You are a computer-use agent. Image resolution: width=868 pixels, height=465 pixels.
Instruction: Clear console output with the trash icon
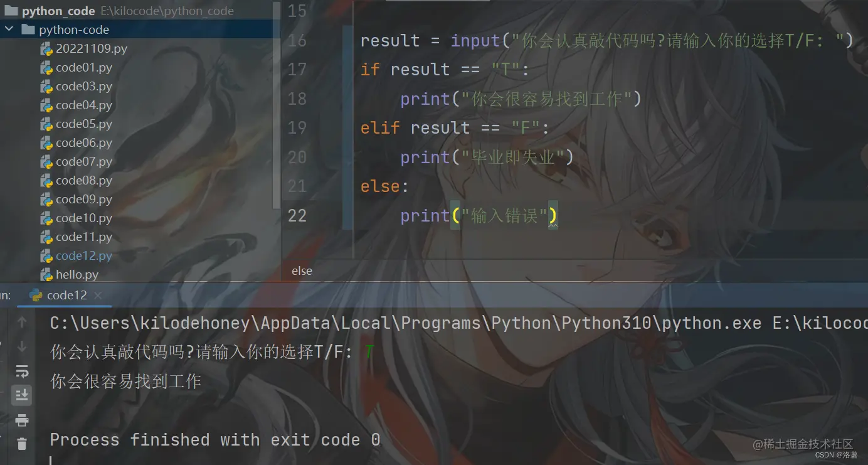tap(22, 444)
